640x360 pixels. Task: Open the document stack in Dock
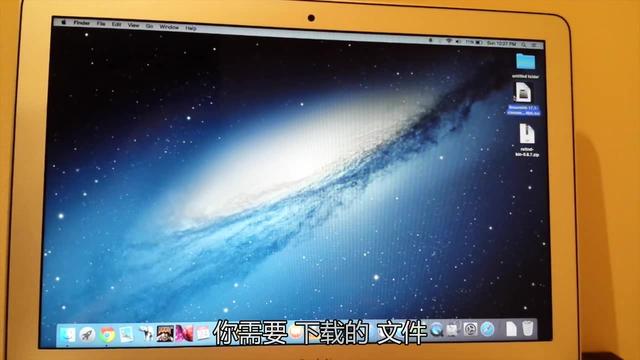pos(511,329)
